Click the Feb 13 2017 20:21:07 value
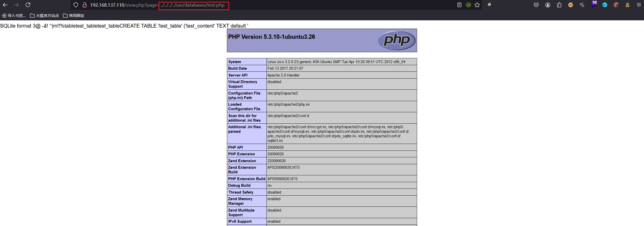This screenshot has width=644, height=226. click(285, 68)
